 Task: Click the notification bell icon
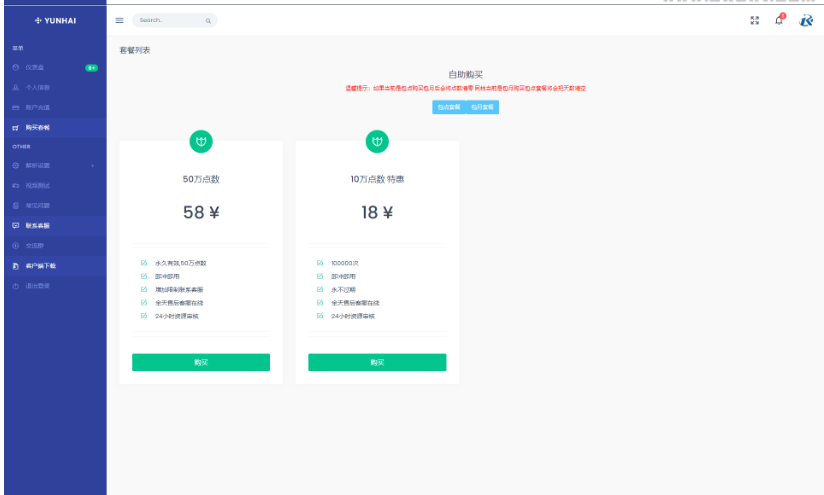779,20
